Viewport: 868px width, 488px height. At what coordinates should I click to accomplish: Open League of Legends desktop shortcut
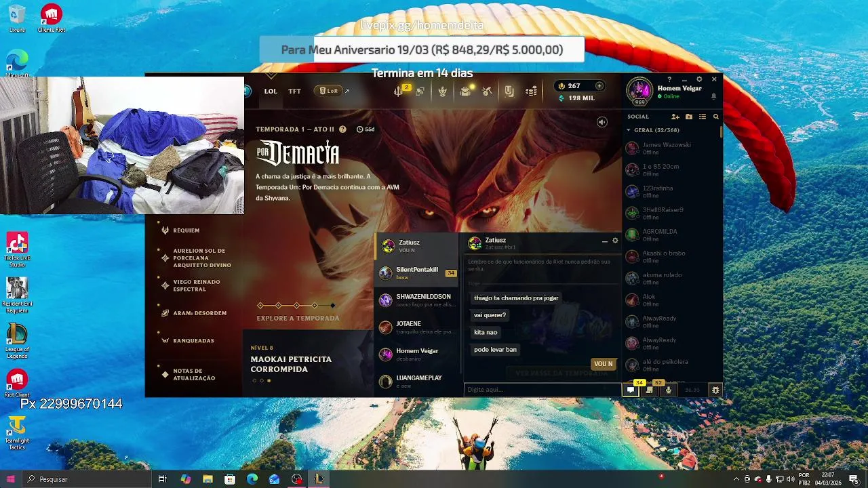pos(17,341)
